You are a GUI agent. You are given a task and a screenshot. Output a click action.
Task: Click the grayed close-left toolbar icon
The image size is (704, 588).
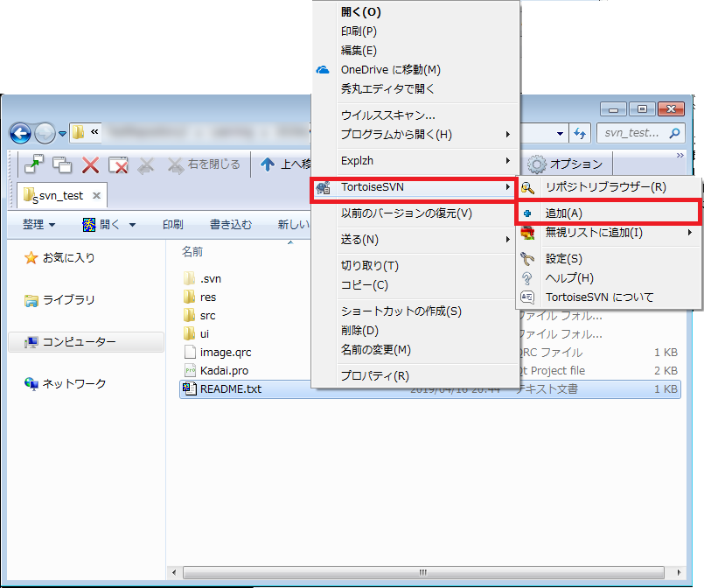[x=146, y=165]
